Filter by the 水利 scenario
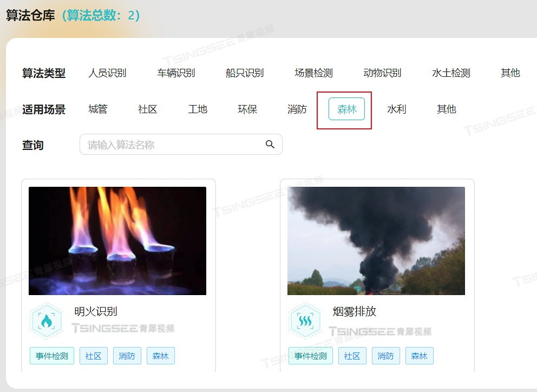The image size is (537, 392). click(x=397, y=109)
